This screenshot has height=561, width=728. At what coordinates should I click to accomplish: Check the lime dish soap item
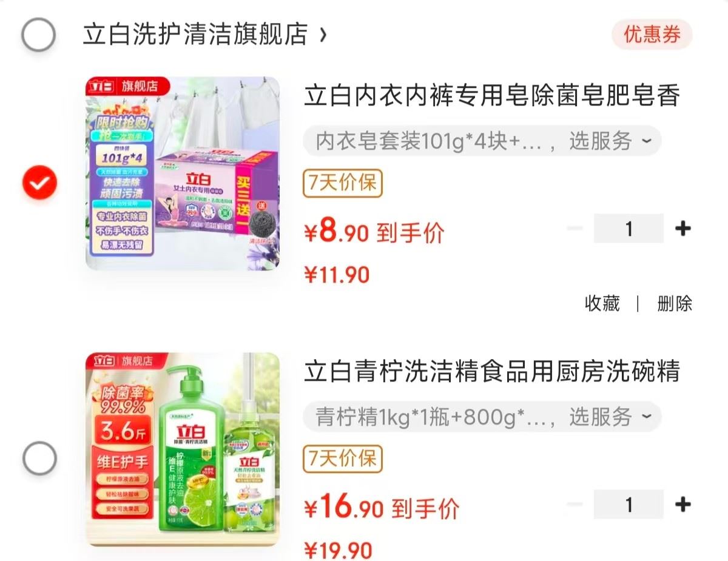click(39, 458)
